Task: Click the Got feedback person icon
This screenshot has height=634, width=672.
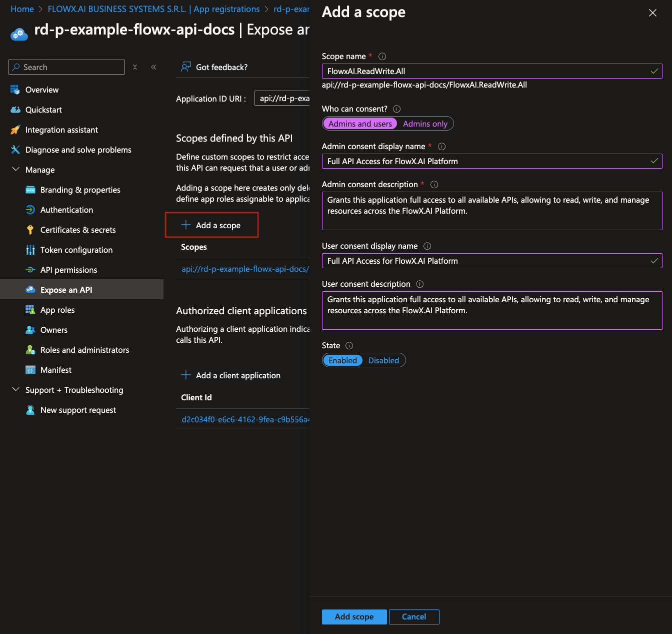Action: [186, 67]
